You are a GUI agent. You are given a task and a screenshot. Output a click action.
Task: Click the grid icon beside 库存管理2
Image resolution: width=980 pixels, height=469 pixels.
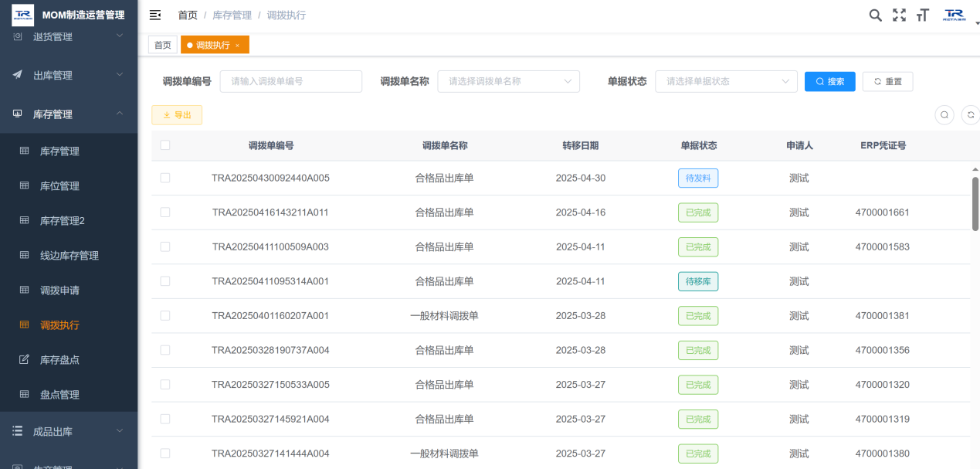[x=24, y=220]
